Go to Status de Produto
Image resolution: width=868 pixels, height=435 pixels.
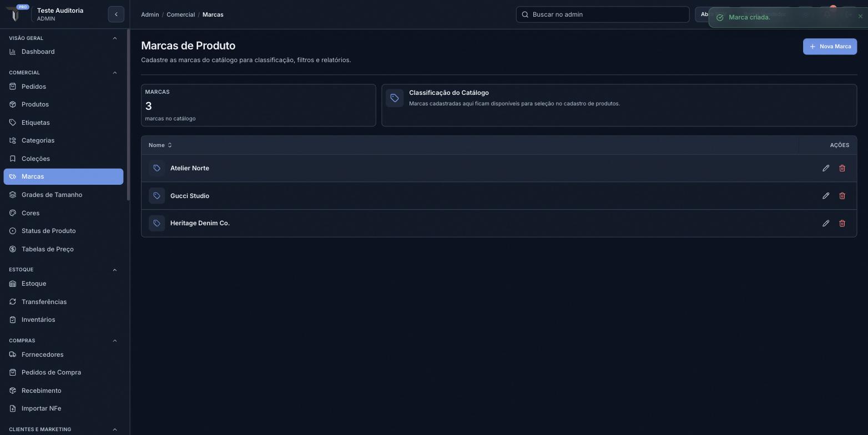tap(63, 231)
